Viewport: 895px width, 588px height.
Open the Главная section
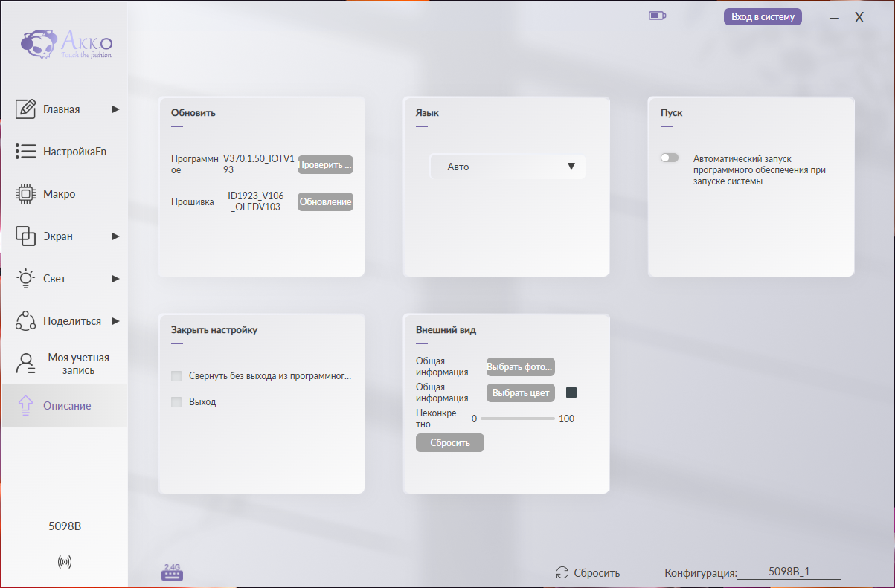coord(65,109)
